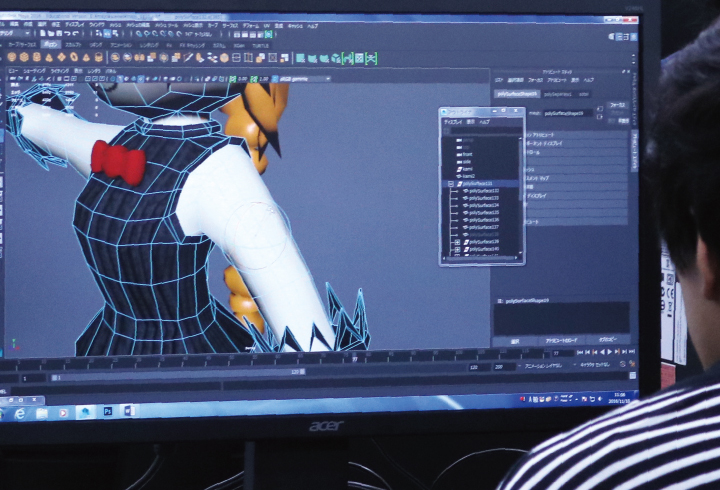The width and height of the screenshot is (720, 490).
Task: Toggle the Attribute Editor vertical side tab
Action: pos(634,152)
